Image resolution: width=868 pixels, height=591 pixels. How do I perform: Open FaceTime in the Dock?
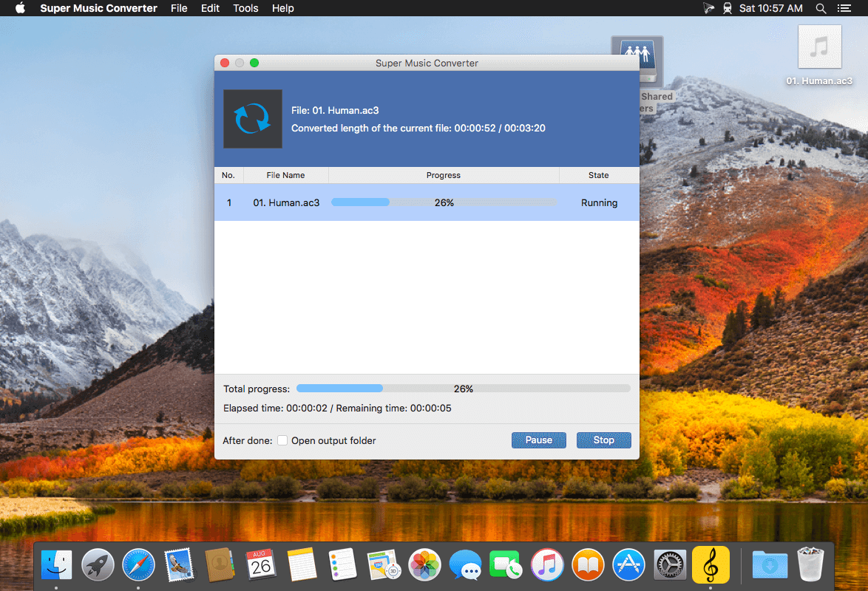(x=506, y=565)
